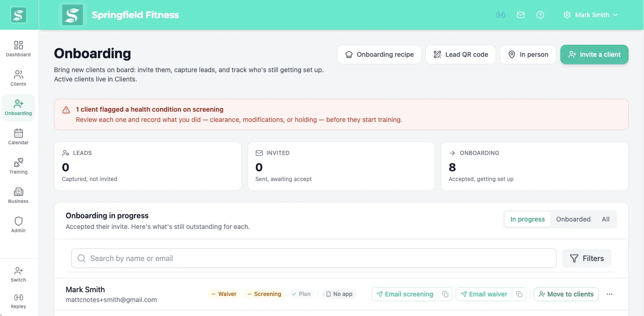Viewport: 644px width, 316px height.
Task: Click the warning triangle in the health alert
Action: 66,110
